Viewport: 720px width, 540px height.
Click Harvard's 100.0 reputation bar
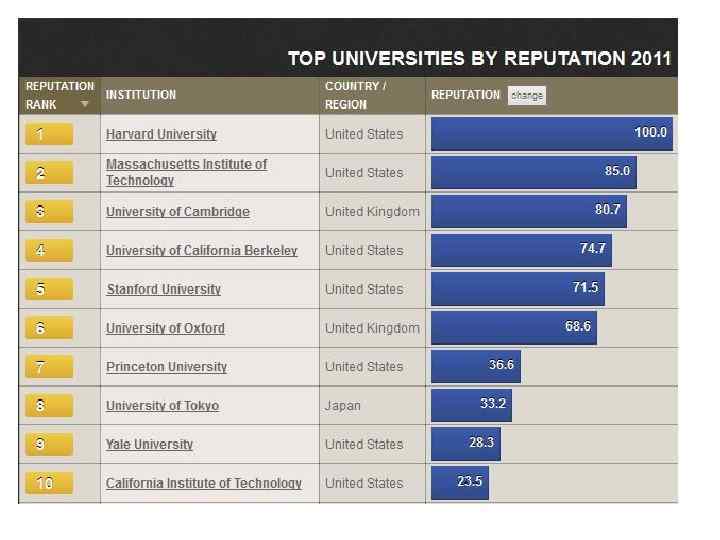point(551,134)
